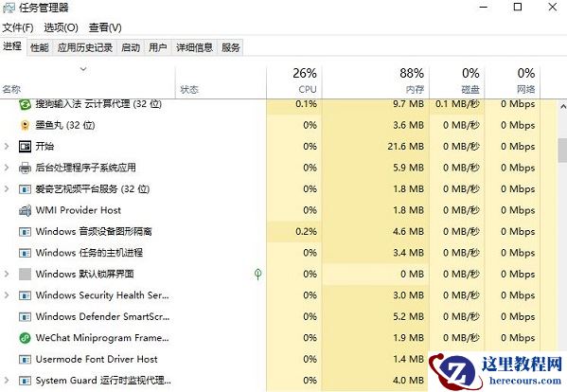The width and height of the screenshot is (567, 392).
Task: Open the 详细信息 tab
Action: tap(194, 47)
